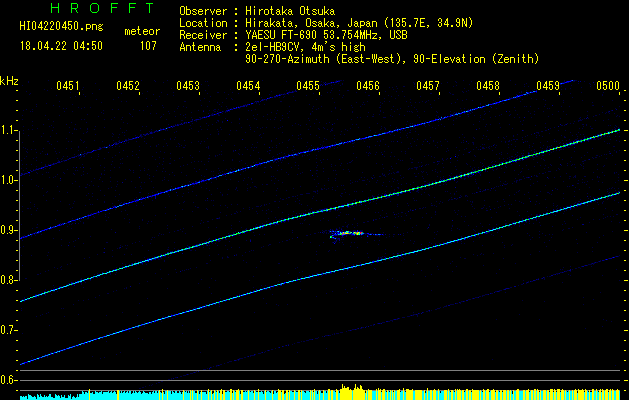The image size is (629, 400).
Task: Click the 0452 time axis marker
Action: coord(128,85)
